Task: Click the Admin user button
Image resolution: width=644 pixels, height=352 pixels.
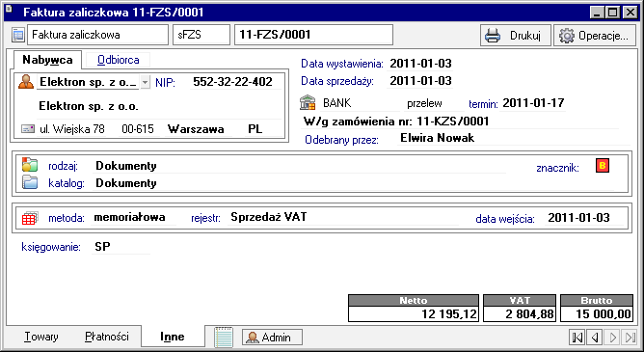Action: click(272, 338)
